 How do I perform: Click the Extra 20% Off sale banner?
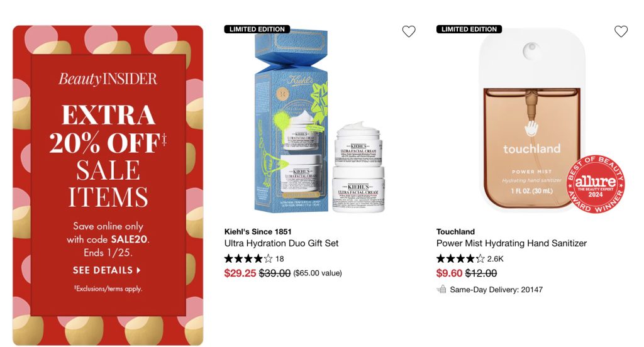tap(108, 185)
